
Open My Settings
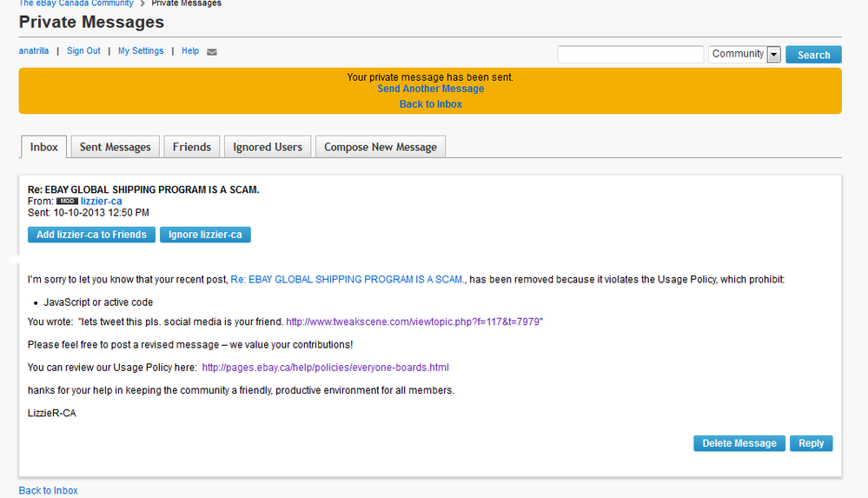coord(141,51)
